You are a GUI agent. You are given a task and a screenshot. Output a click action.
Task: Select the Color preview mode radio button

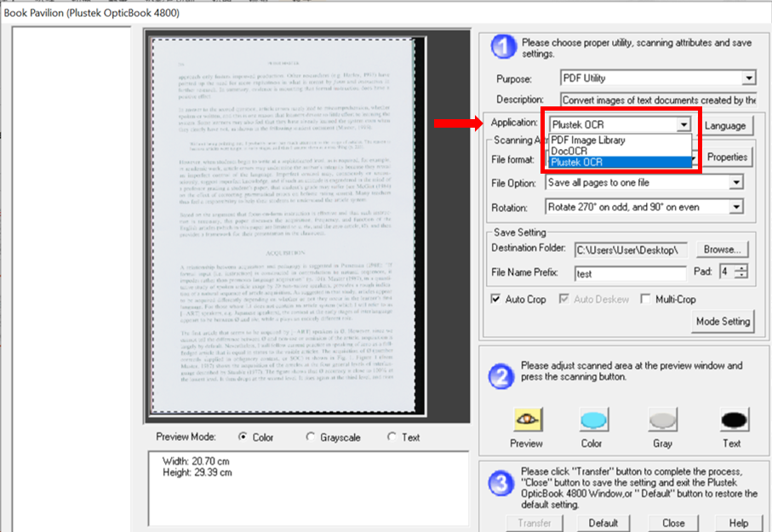[243, 438]
